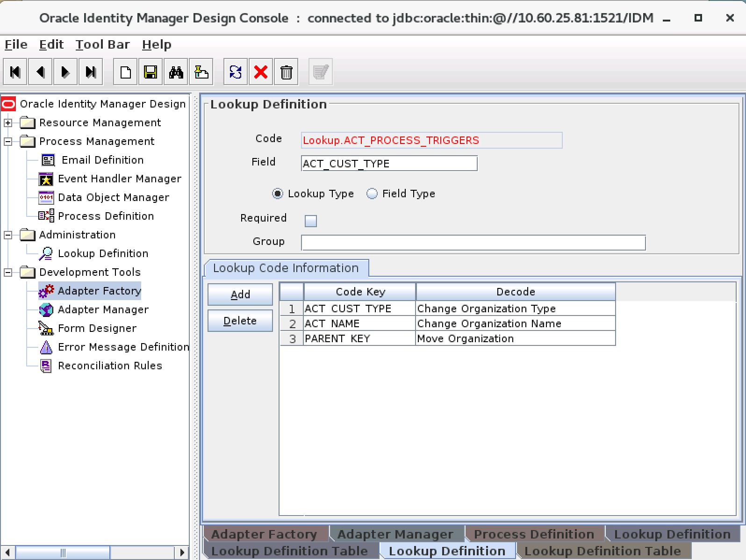746x560 pixels.
Task: Open the Help menu
Action: 157,44
